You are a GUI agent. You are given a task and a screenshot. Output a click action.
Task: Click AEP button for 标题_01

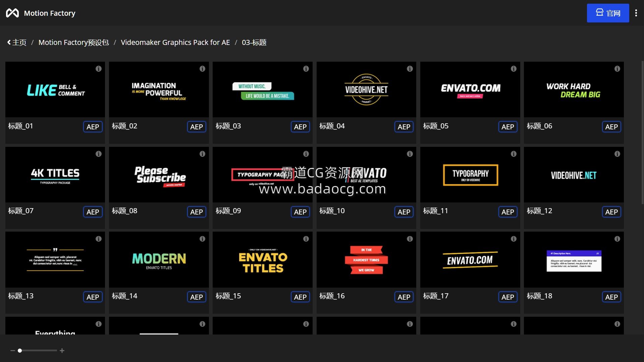click(x=93, y=127)
